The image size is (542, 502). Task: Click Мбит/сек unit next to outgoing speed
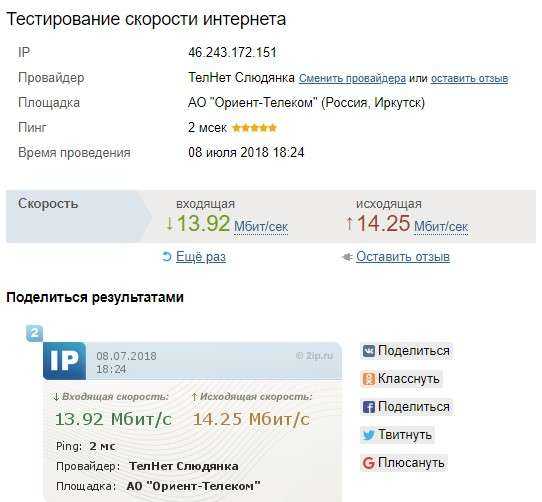pyautogui.click(x=441, y=227)
